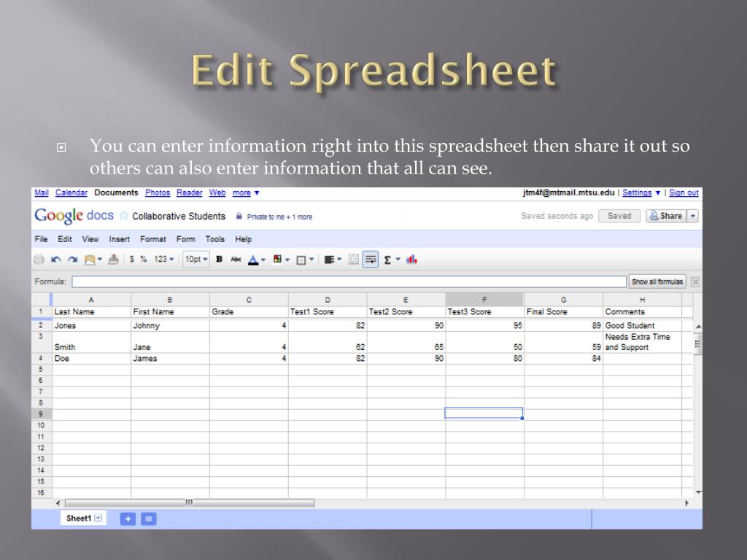Open the text color picker
The image size is (747, 560).
click(256, 260)
